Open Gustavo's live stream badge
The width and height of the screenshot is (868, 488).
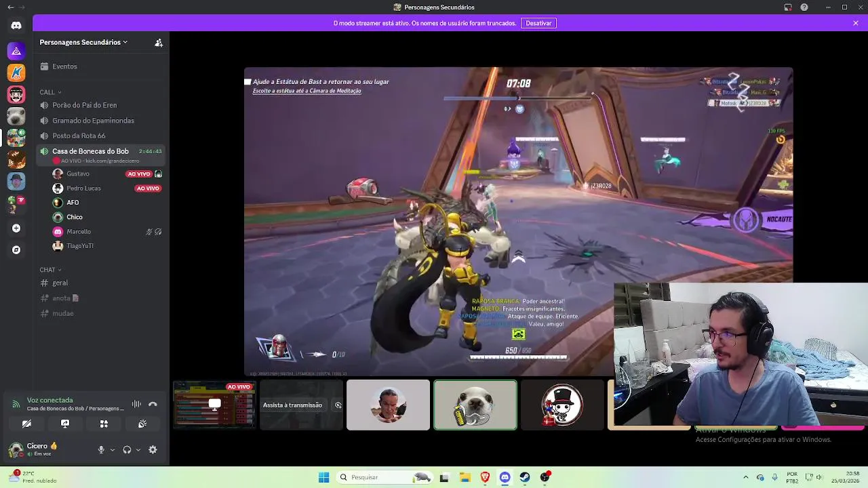pyautogui.click(x=139, y=174)
